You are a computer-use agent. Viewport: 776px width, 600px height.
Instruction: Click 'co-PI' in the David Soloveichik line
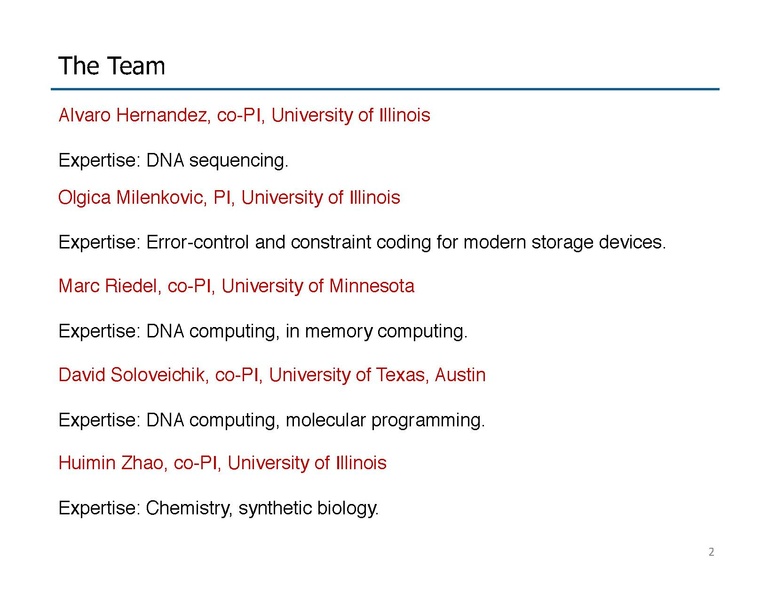coord(237,375)
